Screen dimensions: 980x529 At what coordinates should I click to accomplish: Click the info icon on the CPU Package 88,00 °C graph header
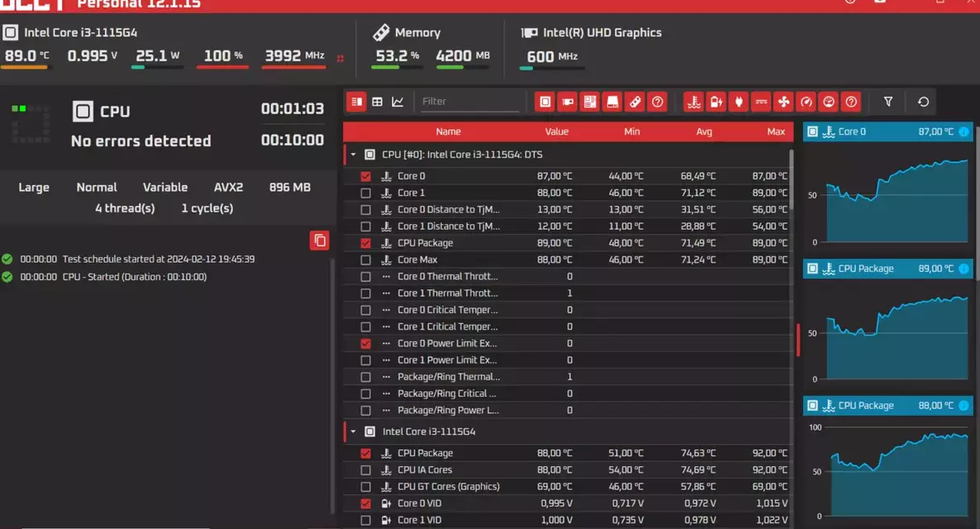tap(963, 406)
